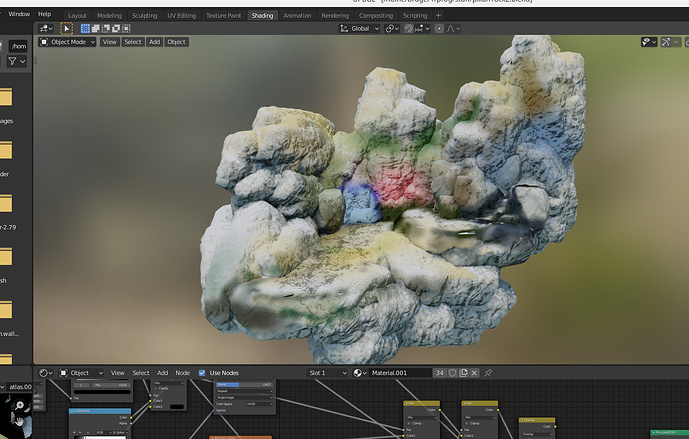Click the pan hand icon in image editor
The width and height of the screenshot is (689, 439).
coord(19,421)
